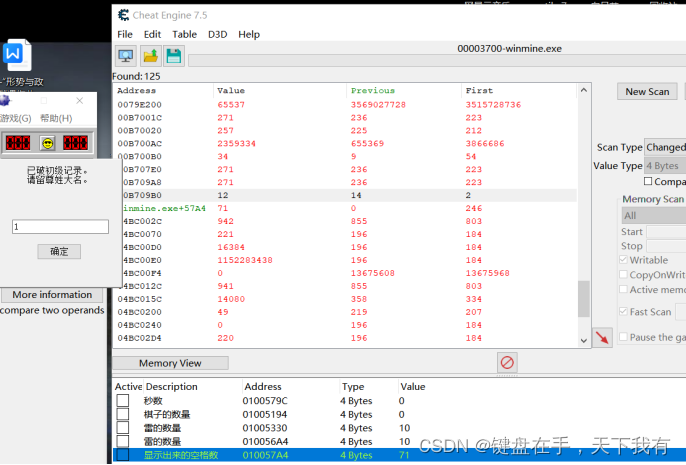
Task: Click the Address column header in results
Action: [x=164, y=91]
